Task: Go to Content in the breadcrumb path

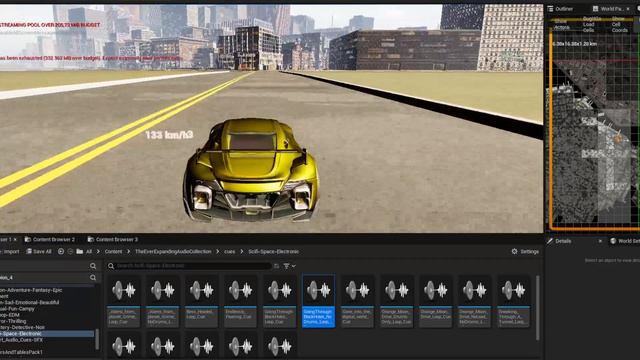Action: point(113,251)
